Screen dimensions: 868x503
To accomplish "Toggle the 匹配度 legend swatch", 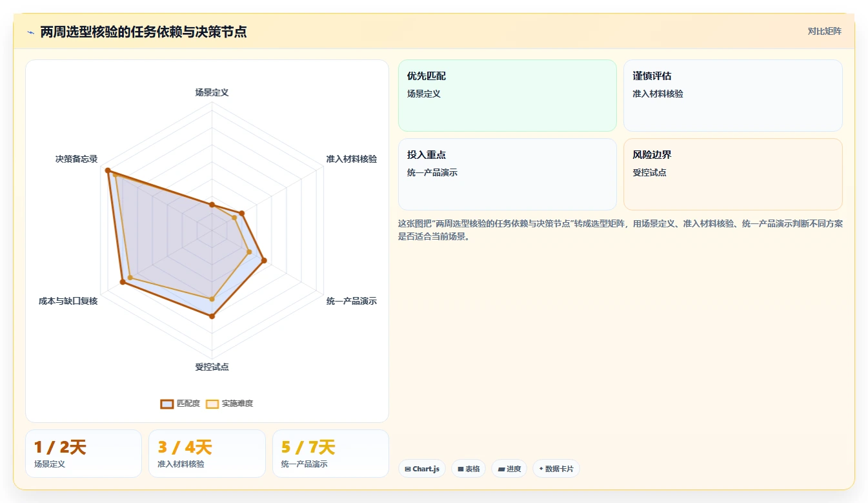I will pos(167,404).
